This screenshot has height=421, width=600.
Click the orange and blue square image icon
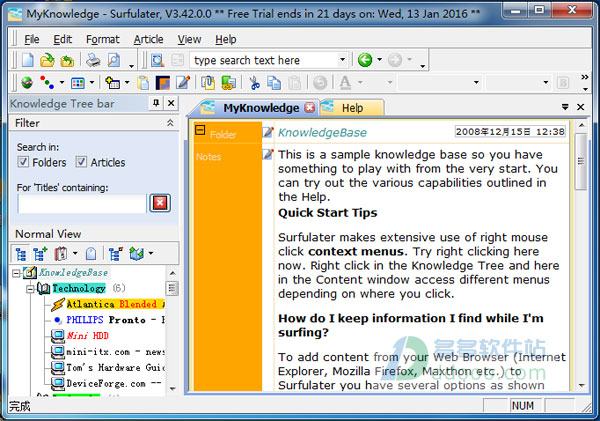pos(163,83)
